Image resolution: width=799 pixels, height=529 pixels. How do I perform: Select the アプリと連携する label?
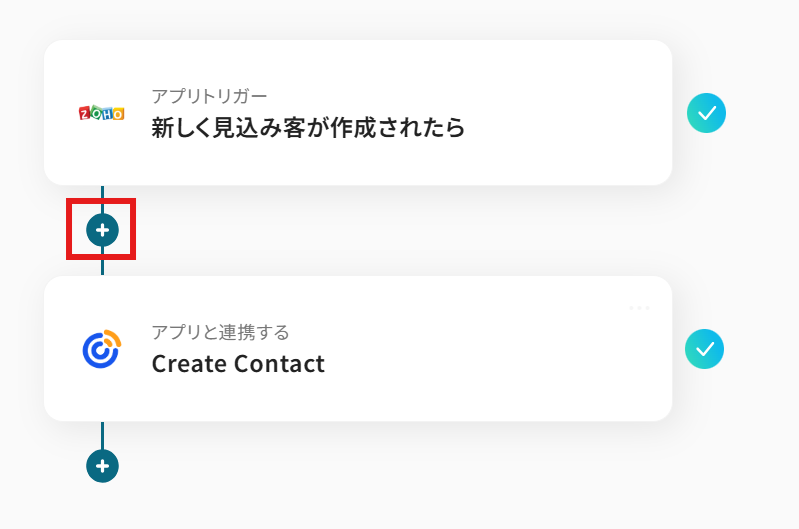(x=220, y=332)
